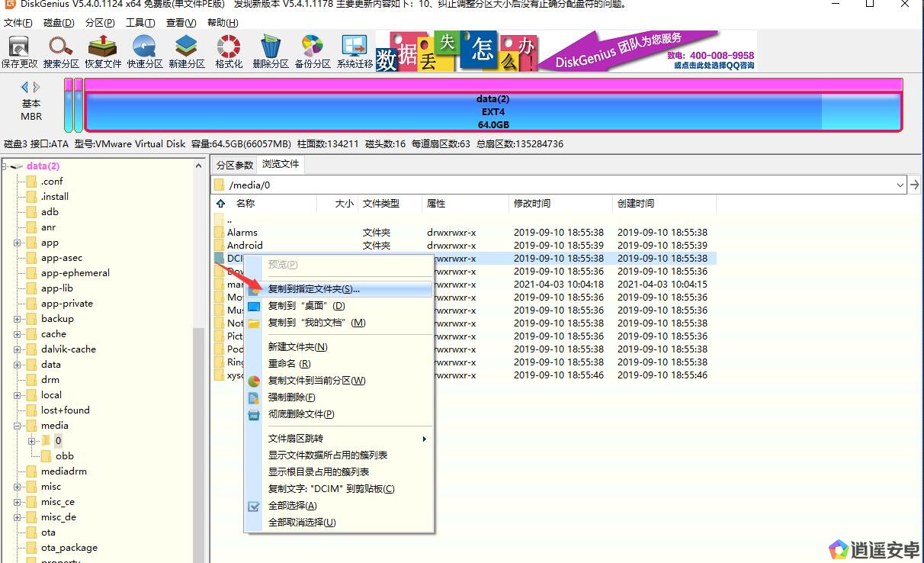Open the path dropdown for /media/0

900,185
